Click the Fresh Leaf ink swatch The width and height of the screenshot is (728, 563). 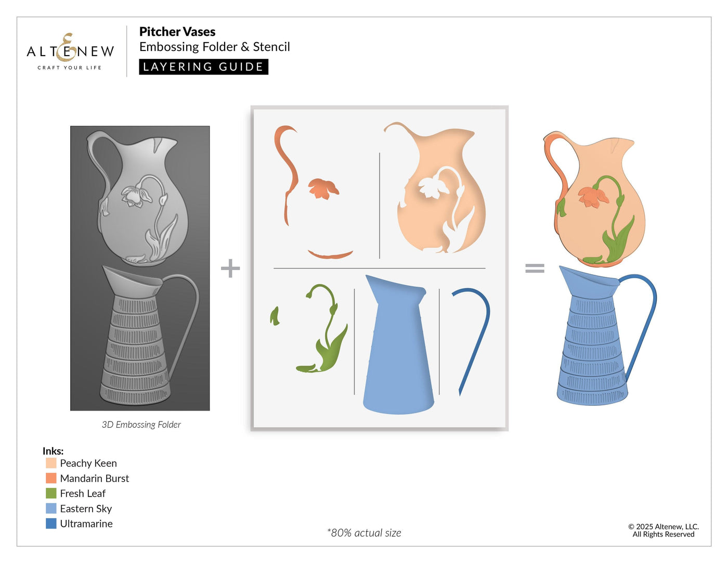click(x=51, y=493)
